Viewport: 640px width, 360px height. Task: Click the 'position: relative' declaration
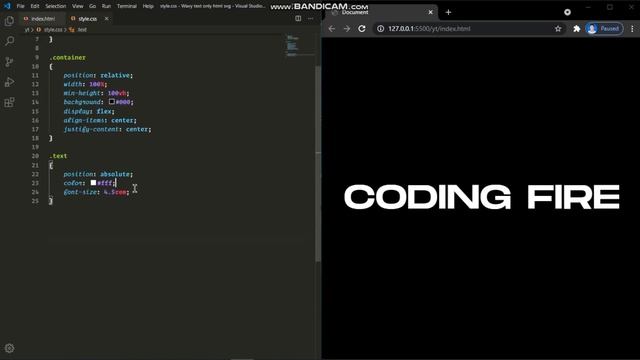(x=98, y=75)
